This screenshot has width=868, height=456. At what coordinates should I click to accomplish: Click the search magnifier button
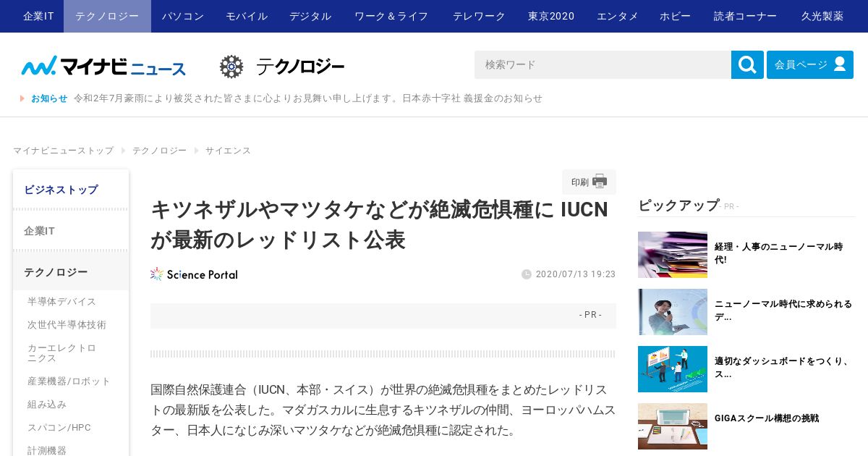coord(747,64)
